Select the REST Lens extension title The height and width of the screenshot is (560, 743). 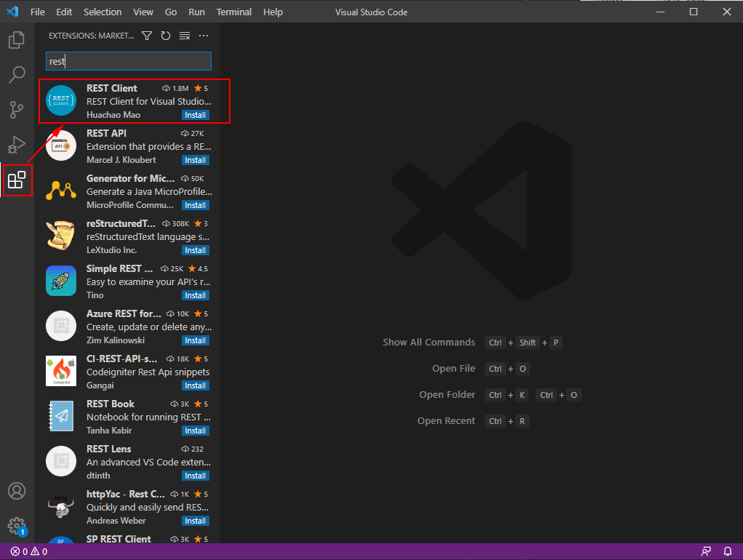(x=108, y=449)
